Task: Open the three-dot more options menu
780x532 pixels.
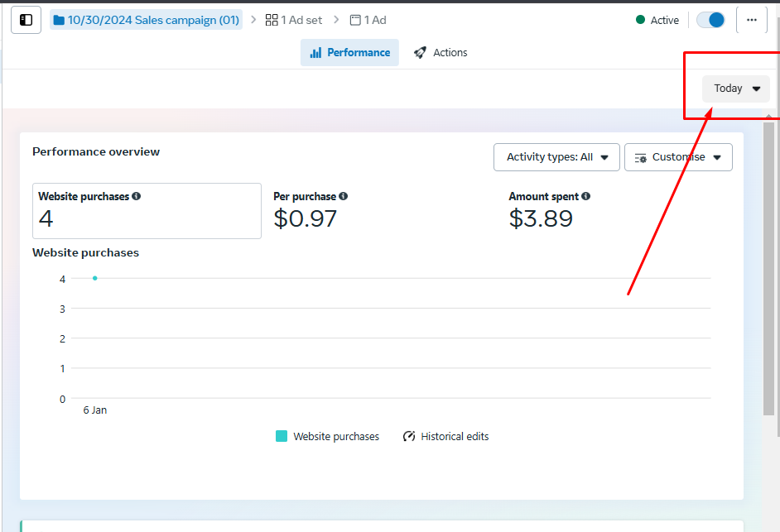Action: coord(751,20)
